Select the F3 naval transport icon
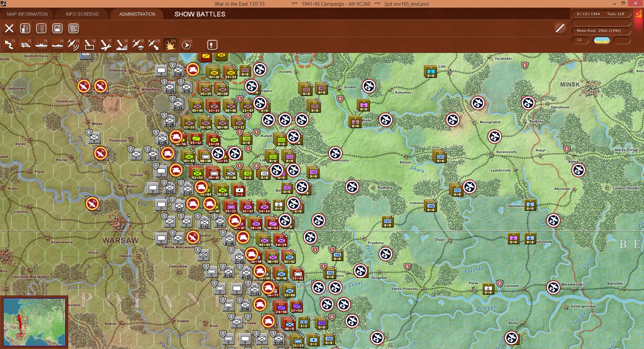644x349 pixels. (x=41, y=45)
